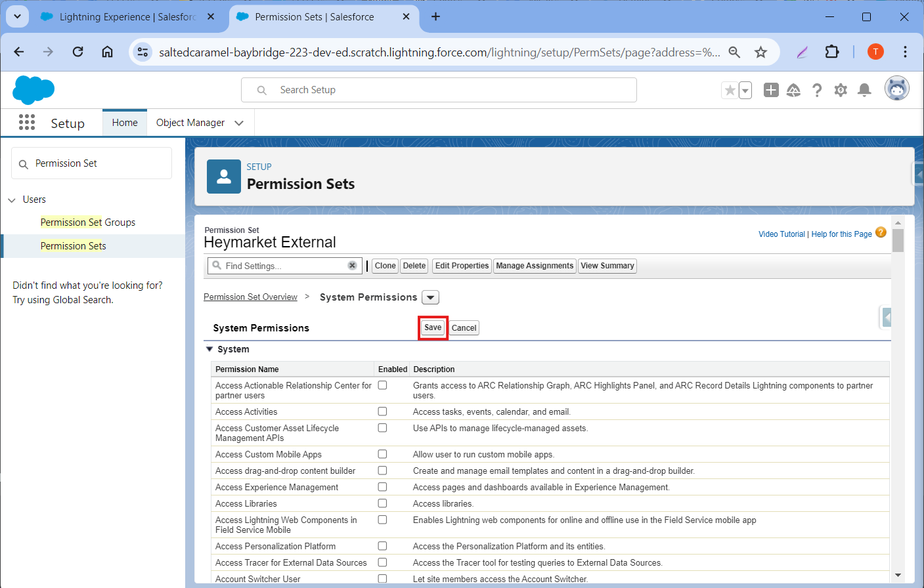Select Permission Set Groups in sidebar

(88, 222)
